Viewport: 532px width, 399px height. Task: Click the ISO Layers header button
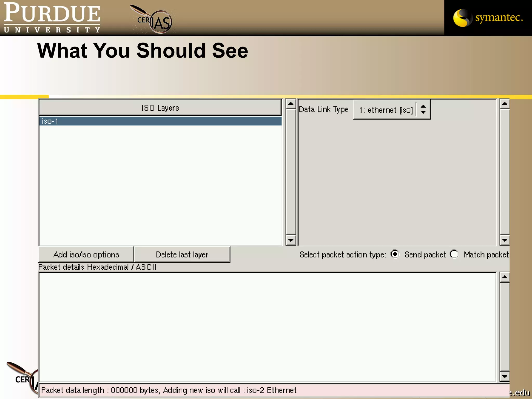pyautogui.click(x=160, y=108)
